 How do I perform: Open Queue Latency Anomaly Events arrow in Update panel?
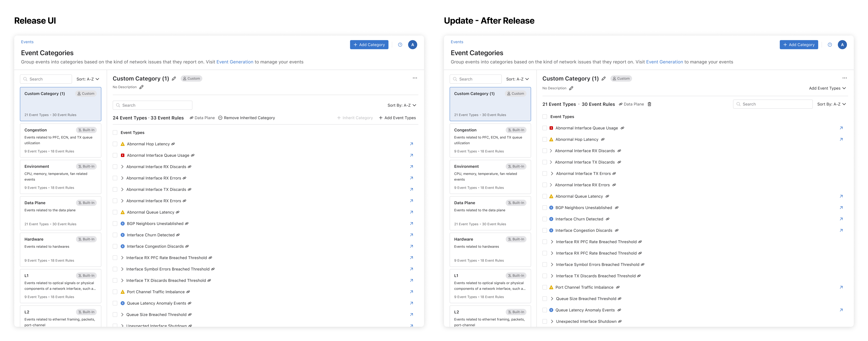coord(841,310)
